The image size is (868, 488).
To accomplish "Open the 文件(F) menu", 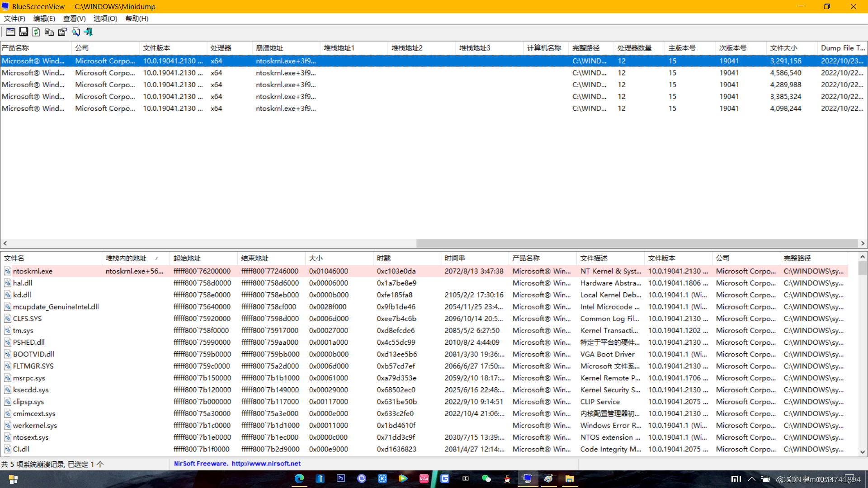I will pos(14,19).
